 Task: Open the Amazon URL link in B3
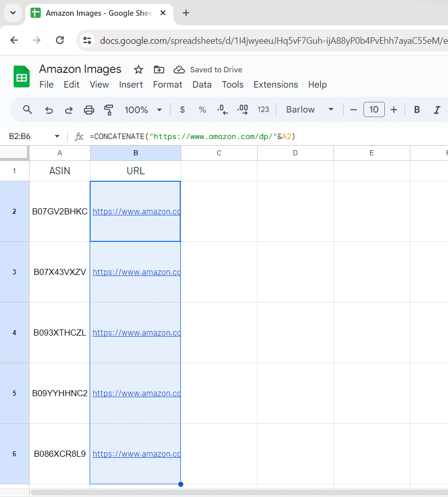[136, 272]
